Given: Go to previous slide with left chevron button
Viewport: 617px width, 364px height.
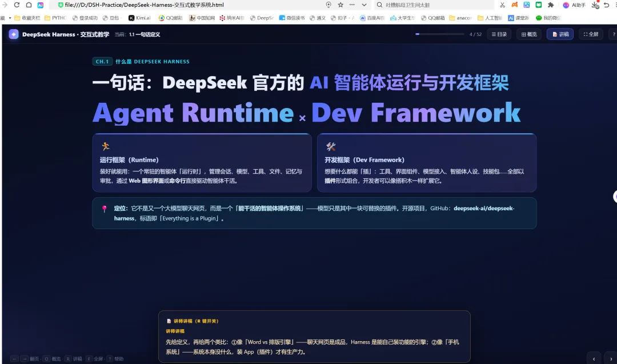Looking at the screenshot, I should [x=594, y=358].
